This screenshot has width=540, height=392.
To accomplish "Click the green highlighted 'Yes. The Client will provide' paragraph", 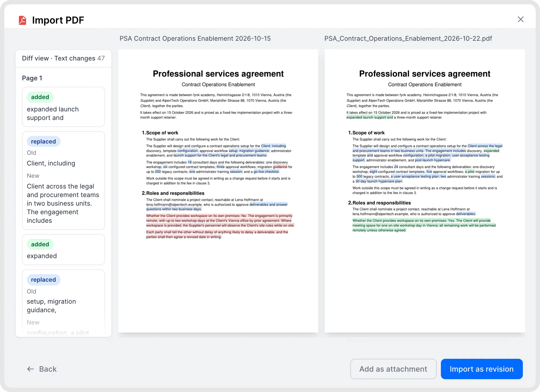I will 424,225.
